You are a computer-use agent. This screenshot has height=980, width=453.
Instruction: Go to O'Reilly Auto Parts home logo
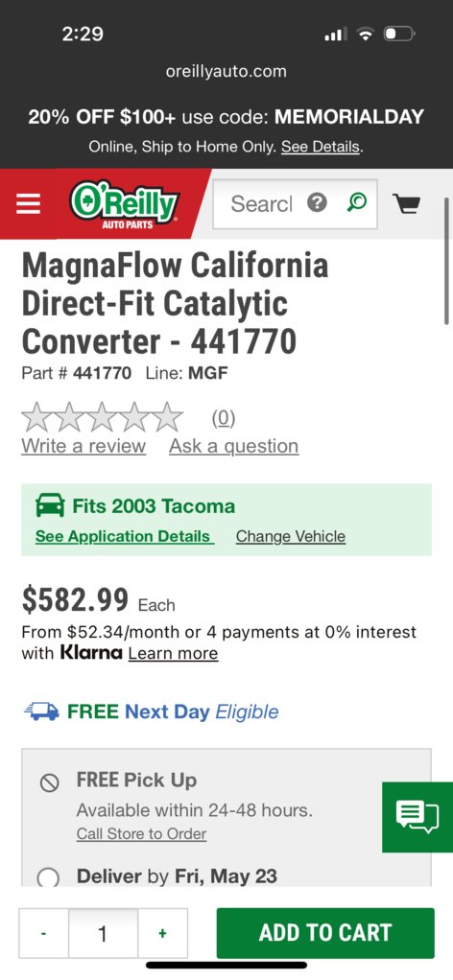125,204
